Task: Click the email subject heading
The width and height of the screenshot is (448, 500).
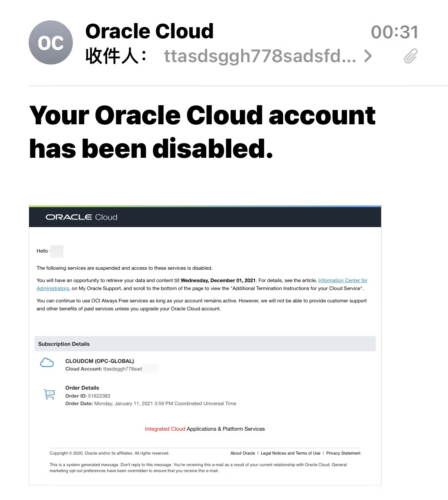Action: (x=202, y=132)
